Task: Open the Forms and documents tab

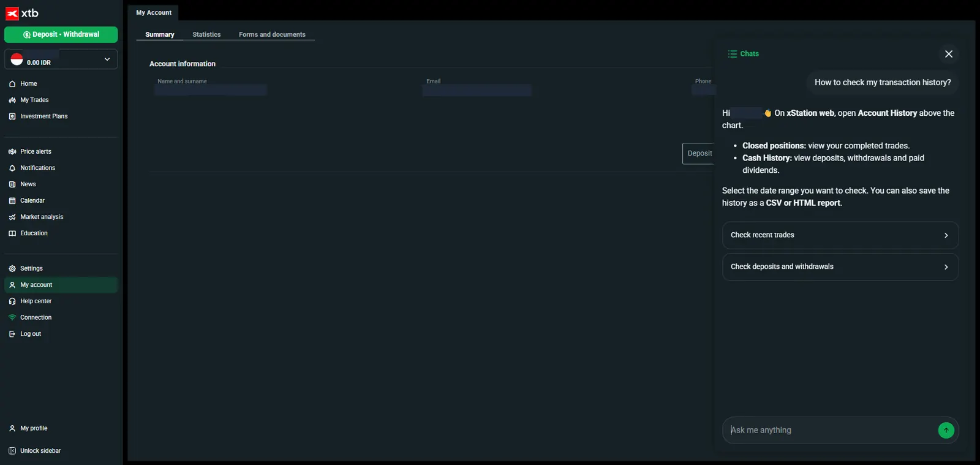Action: [272, 35]
